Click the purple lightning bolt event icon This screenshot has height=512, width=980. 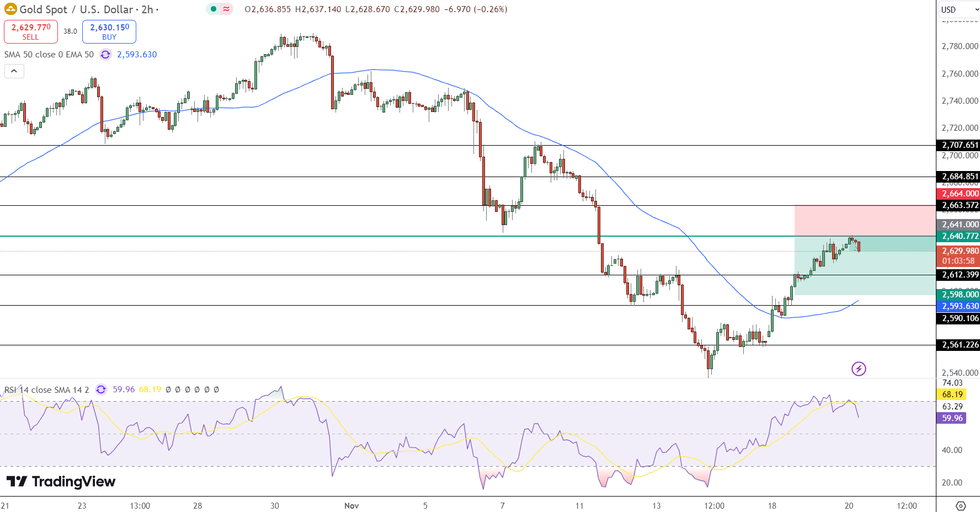point(859,369)
